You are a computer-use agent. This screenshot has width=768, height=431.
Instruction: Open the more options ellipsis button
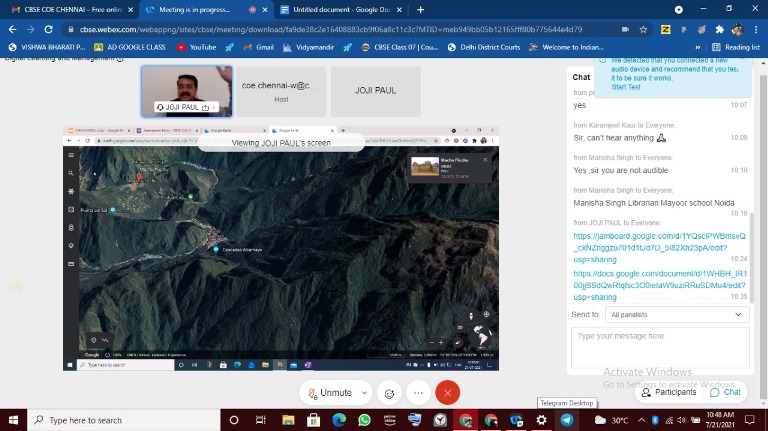418,393
